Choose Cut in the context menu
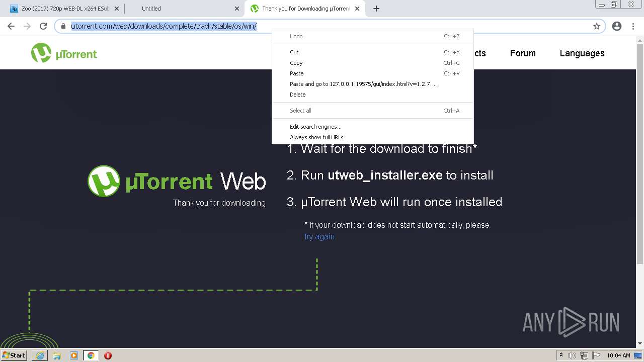The height and width of the screenshot is (362, 644). pyautogui.click(x=373, y=52)
